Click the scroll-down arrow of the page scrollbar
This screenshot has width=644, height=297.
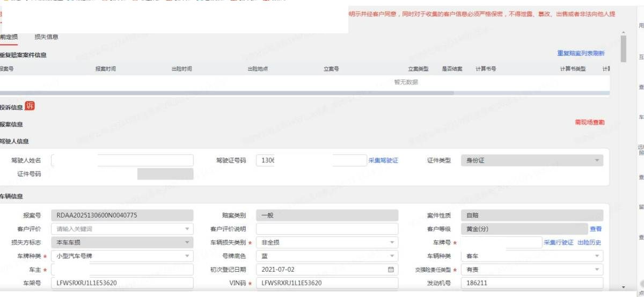coord(623,287)
